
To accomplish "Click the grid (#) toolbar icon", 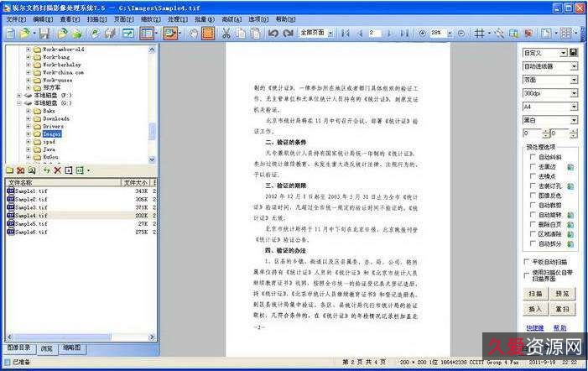I will point(479,34).
